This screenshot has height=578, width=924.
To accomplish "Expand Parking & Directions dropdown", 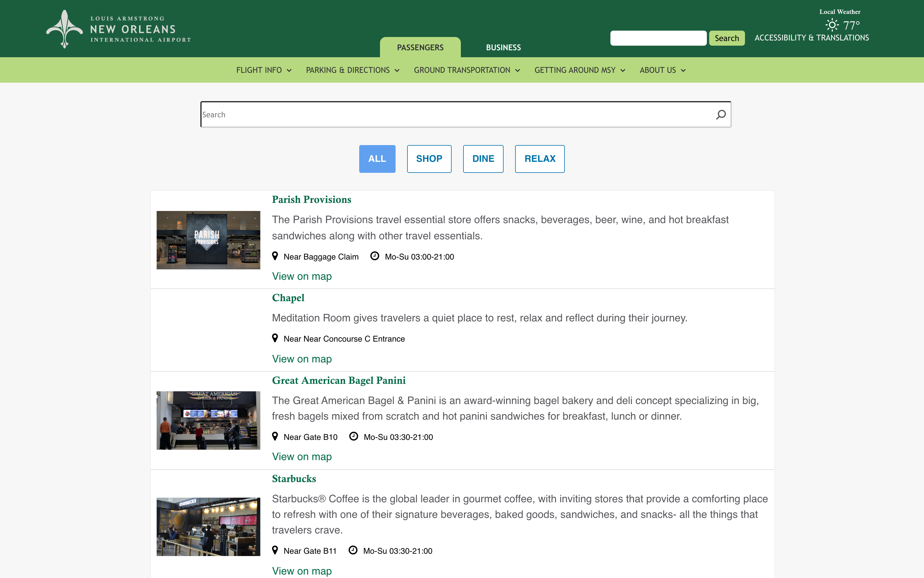I will pos(353,70).
